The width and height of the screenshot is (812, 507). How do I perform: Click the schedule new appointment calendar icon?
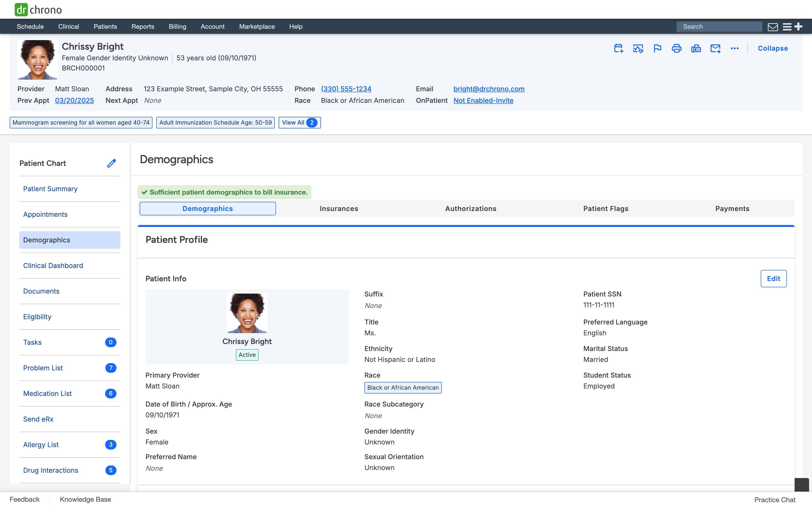(x=618, y=48)
